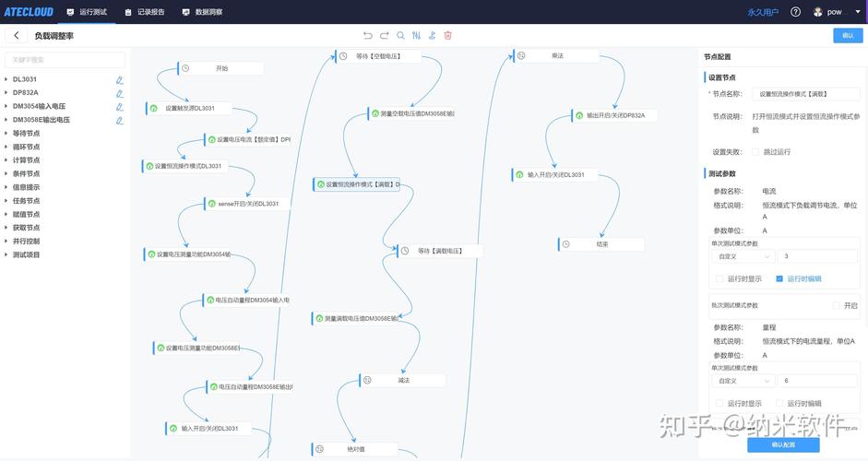Expand the DP832A tree item
The height and width of the screenshot is (461, 868).
6,92
